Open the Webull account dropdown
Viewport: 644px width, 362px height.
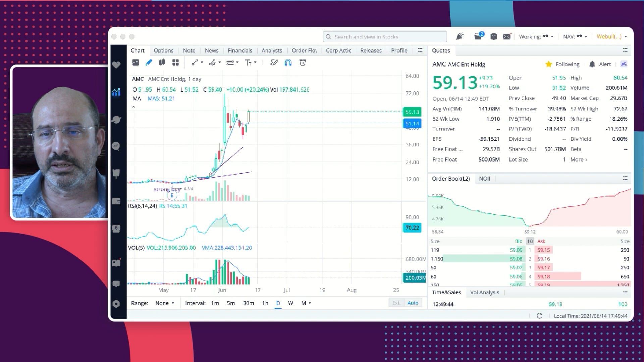coord(612,37)
